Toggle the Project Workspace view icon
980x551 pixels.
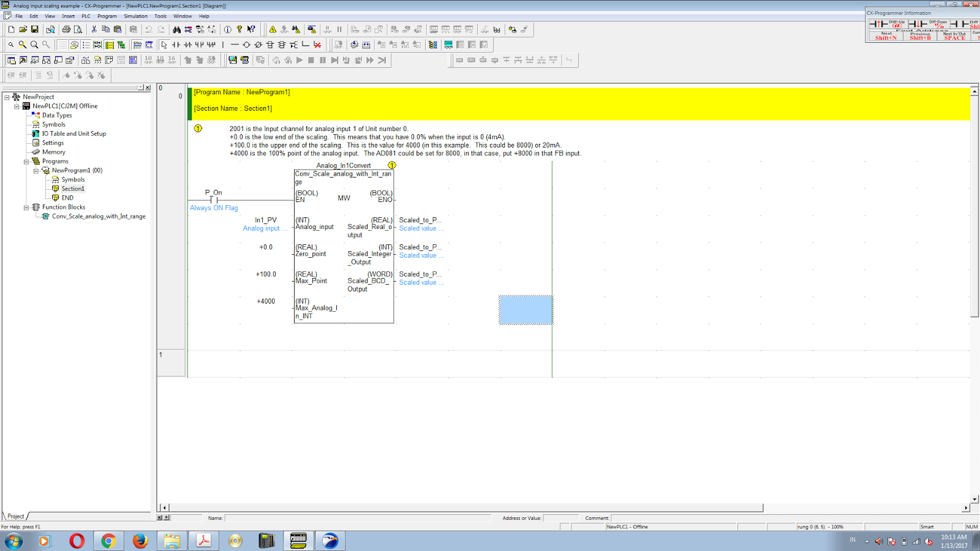click(12, 60)
